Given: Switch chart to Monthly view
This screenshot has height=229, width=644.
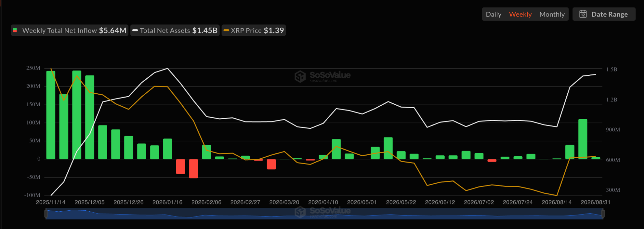Looking at the screenshot, I should tap(552, 14).
